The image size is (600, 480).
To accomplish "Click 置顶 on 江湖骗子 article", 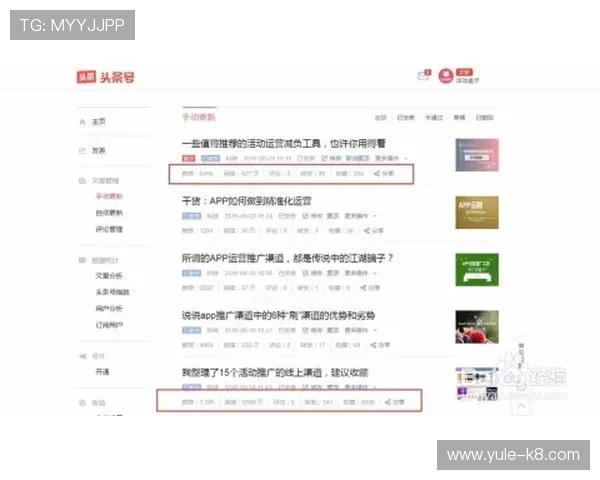I will (x=333, y=273).
